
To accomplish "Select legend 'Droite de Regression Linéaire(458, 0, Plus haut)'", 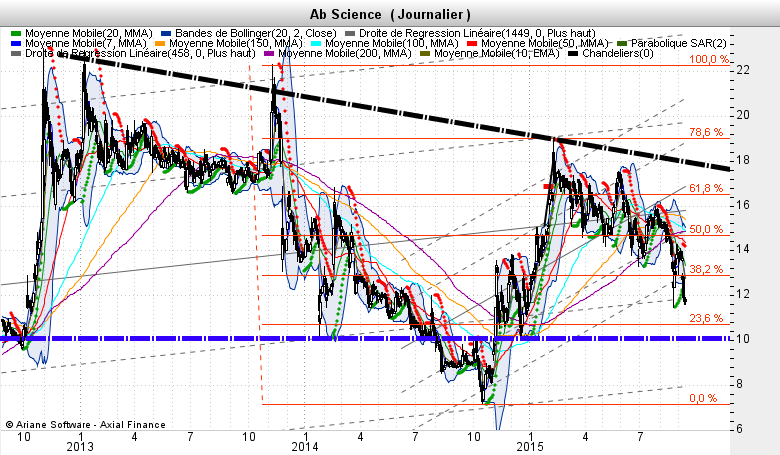I will [140, 53].
